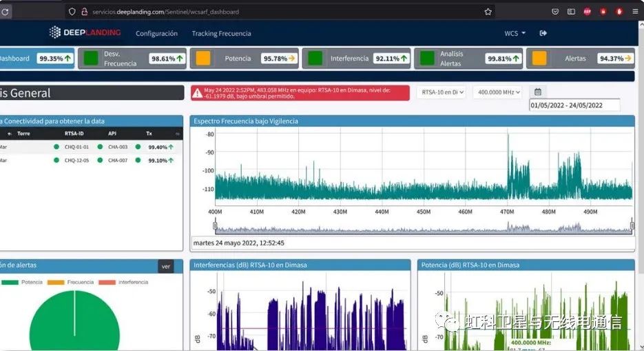The width and height of the screenshot is (644, 351).
Task: Open the WCS user dropdown
Action: 515,33
